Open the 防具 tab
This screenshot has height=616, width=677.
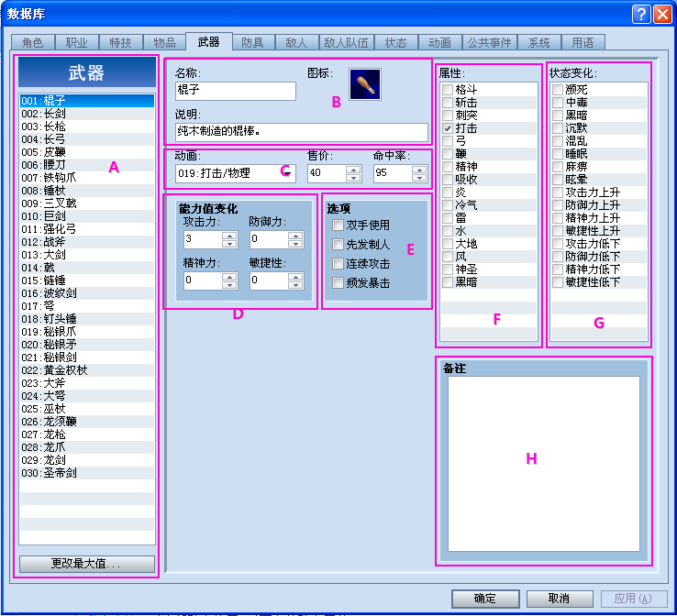click(x=252, y=42)
